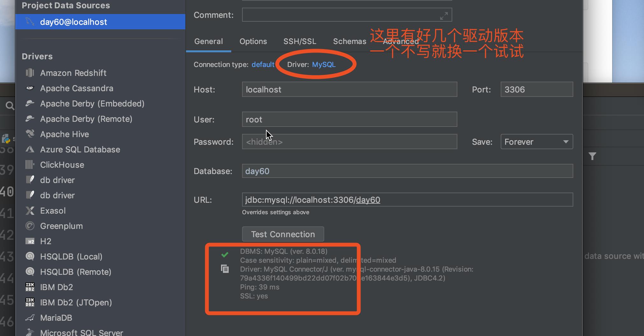644x336 pixels.
Task: Click the H2 driver icon
Action: 30,241
